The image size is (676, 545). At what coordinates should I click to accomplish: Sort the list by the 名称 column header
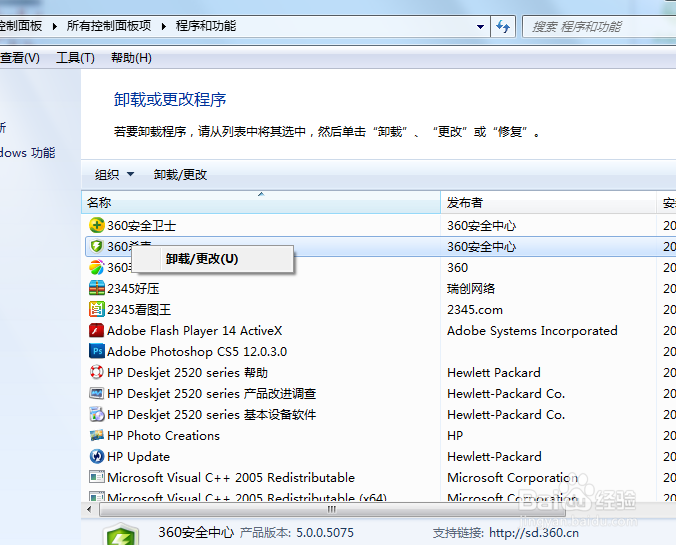pyautogui.click(x=261, y=202)
